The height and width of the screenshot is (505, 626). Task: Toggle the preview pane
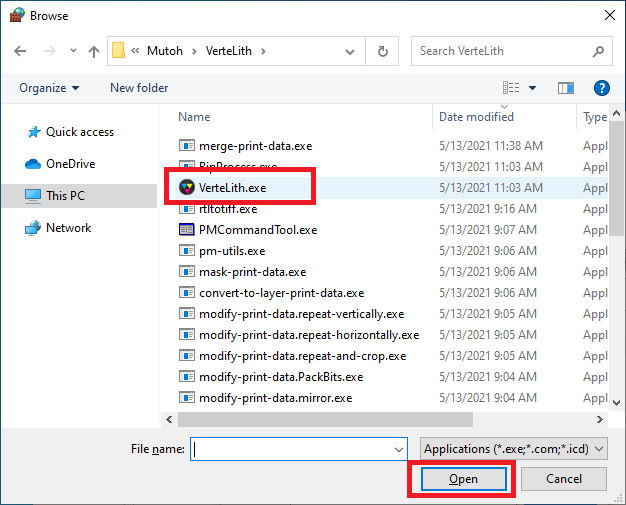[566, 88]
